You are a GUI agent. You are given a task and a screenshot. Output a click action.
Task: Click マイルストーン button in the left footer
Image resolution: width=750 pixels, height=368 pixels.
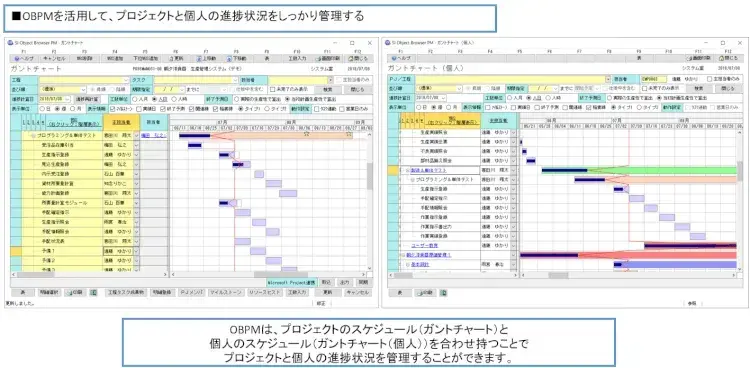pyautogui.click(x=227, y=292)
